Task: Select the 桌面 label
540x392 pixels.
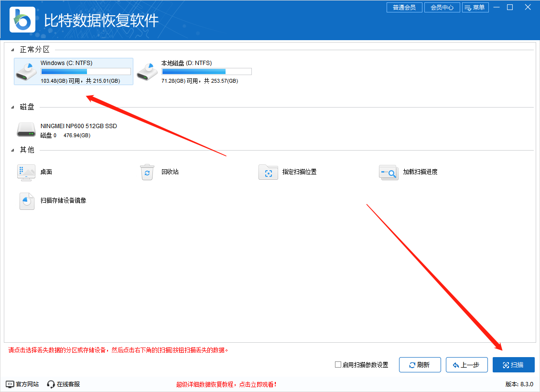Action: pos(46,172)
